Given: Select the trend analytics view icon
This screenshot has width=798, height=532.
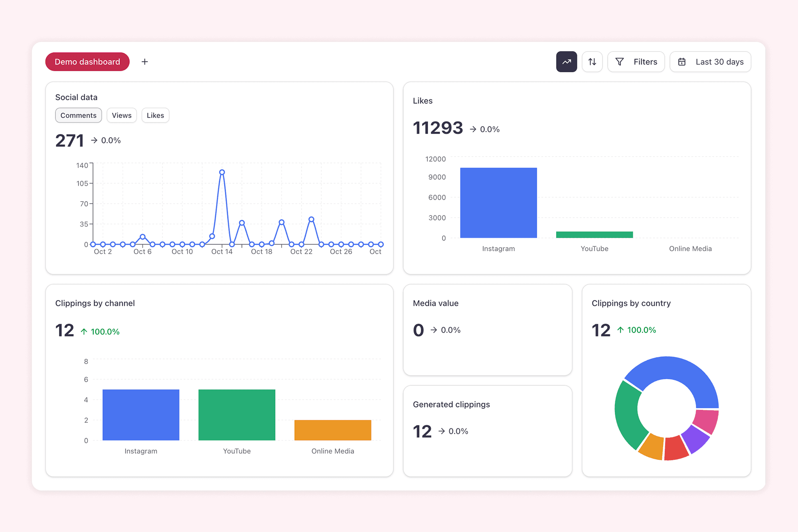Looking at the screenshot, I should 567,61.
